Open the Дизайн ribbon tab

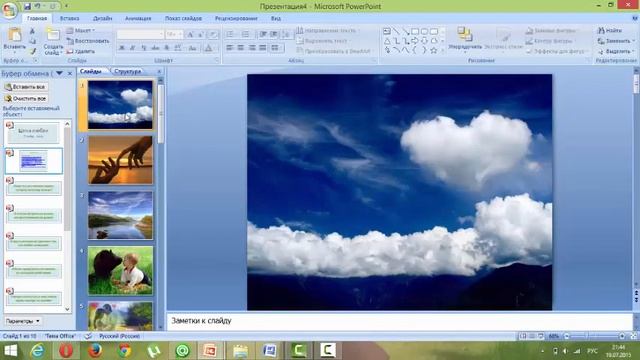tap(102, 18)
